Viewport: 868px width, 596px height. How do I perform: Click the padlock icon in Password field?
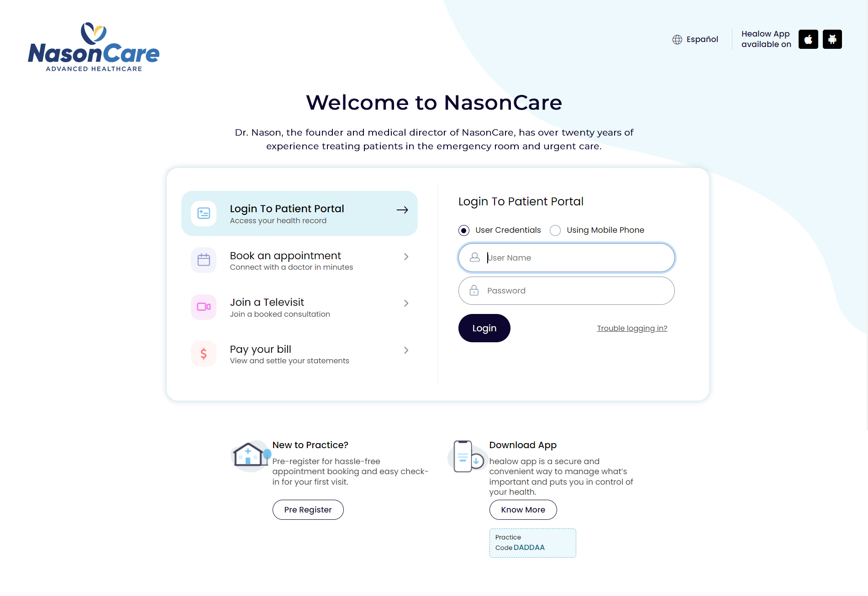(474, 290)
